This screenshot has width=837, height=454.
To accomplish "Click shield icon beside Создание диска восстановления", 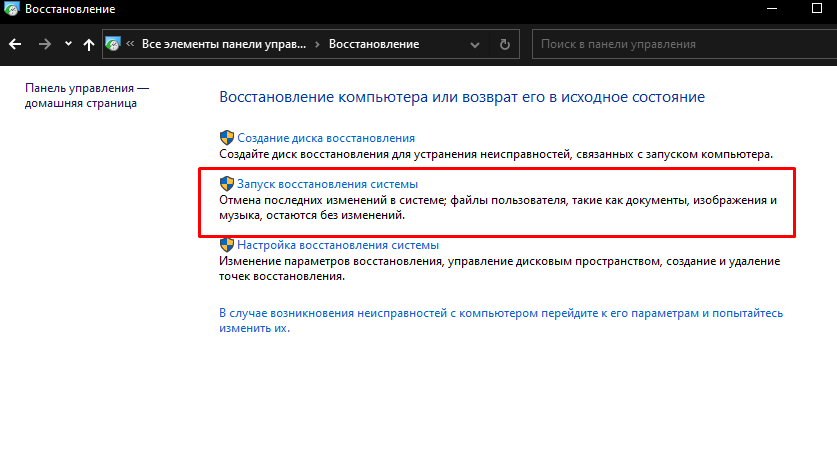I will tap(226, 138).
